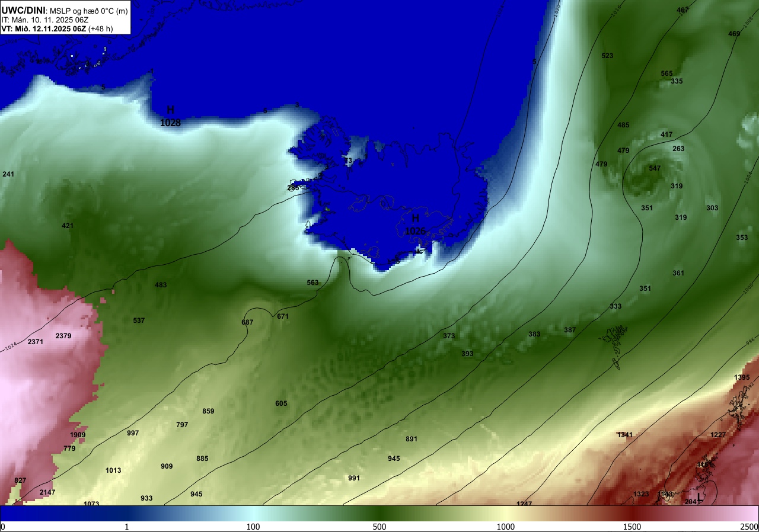
Task: Click the '523' height value
Action: [607, 56]
